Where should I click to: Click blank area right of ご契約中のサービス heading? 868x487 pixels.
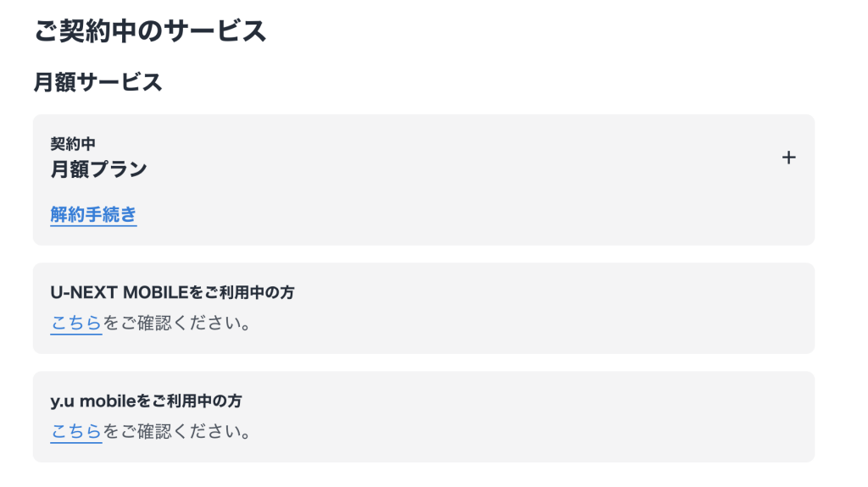pyautogui.click(x=551, y=31)
